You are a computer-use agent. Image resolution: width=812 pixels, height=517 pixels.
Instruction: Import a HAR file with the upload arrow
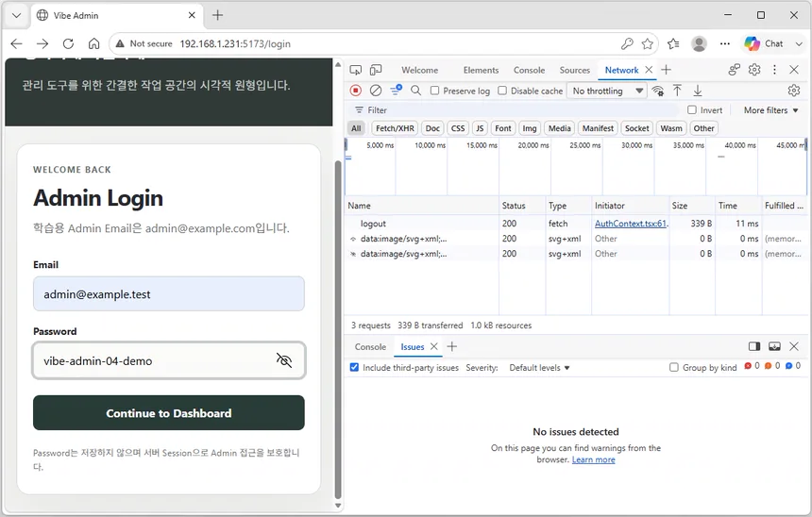click(x=677, y=91)
